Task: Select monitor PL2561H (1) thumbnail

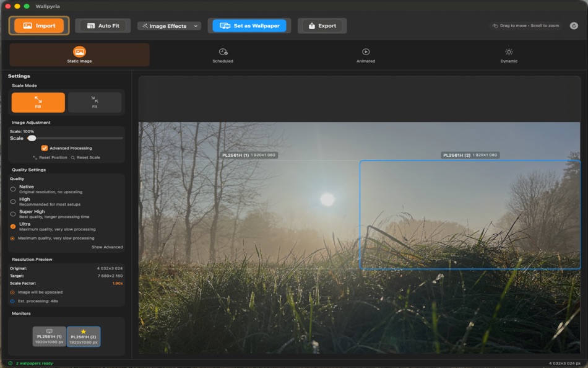Action: 49,336
